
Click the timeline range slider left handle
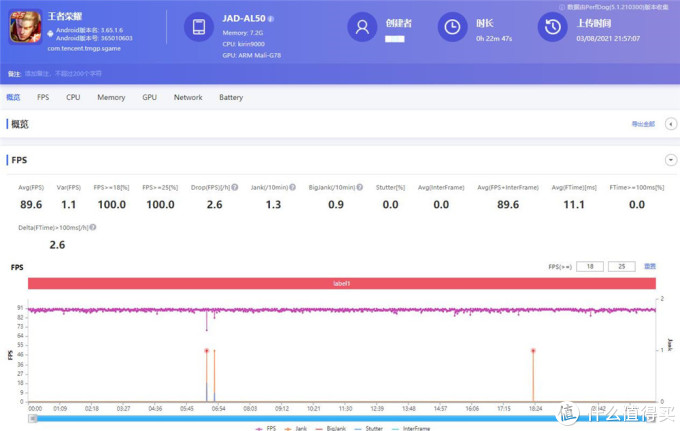(x=33, y=418)
